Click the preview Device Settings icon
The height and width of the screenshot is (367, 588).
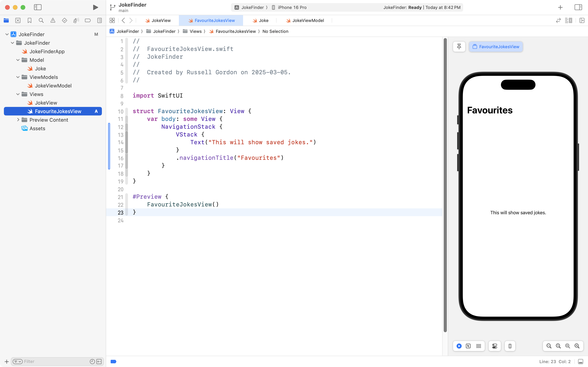[494, 346]
